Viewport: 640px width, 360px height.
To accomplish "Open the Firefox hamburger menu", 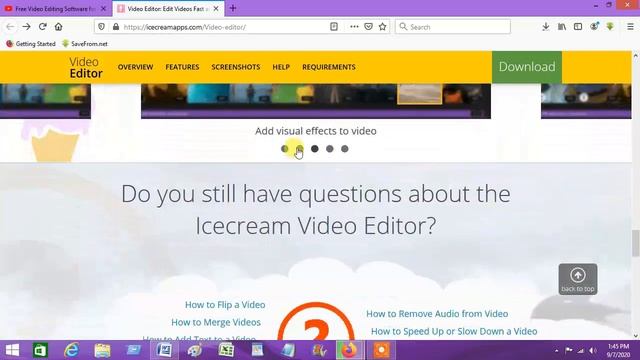I will tap(630, 27).
